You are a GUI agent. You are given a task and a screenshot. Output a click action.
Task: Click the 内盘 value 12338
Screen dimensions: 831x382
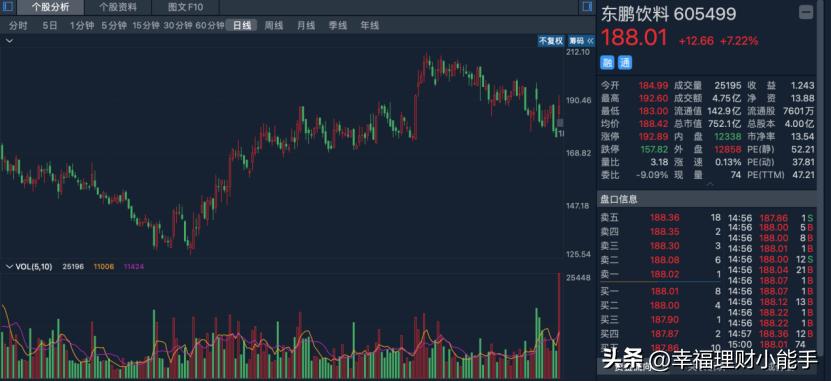pyautogui.click(x=728, y=137)
